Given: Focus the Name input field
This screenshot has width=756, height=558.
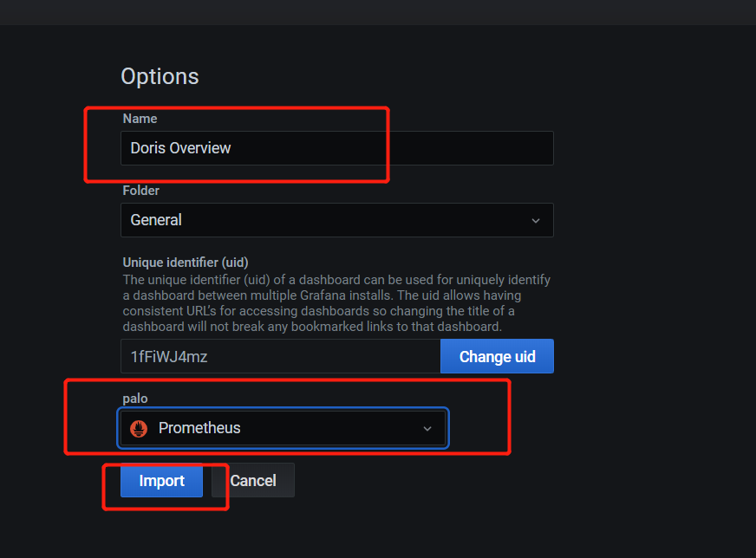Looking at the screenshot, I should point(336,148).
